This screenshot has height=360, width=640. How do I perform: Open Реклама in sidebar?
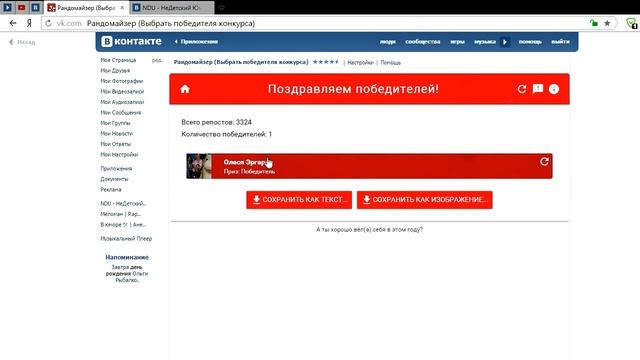tap(111, 190)
